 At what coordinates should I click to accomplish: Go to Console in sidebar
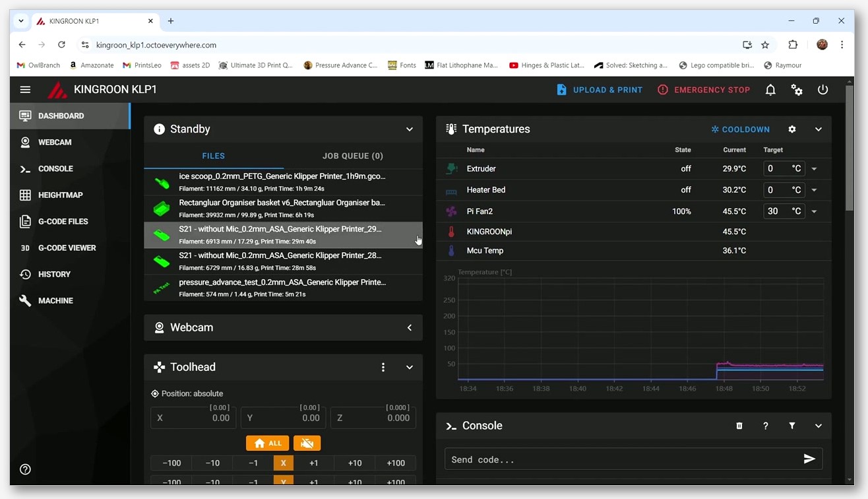[x=70, y=169]
